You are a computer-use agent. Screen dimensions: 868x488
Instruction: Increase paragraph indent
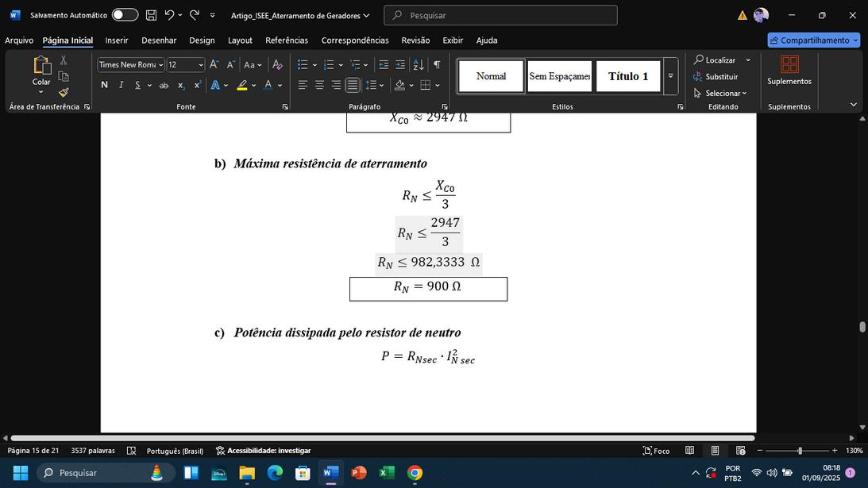pos(400,65)
